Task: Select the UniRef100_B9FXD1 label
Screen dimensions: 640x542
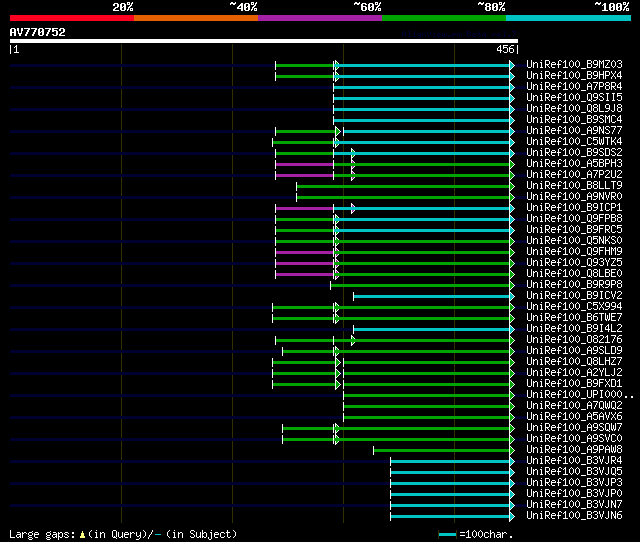Action: pos(574,384)
